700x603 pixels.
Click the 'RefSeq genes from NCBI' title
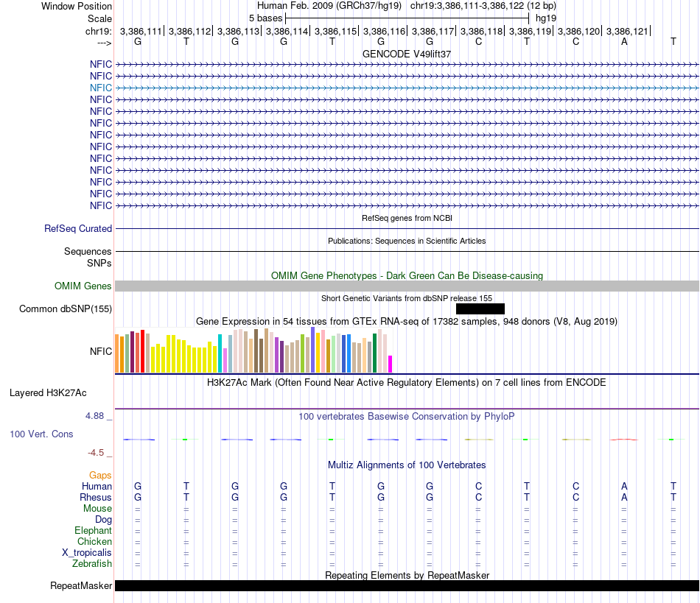coord(407,218)
